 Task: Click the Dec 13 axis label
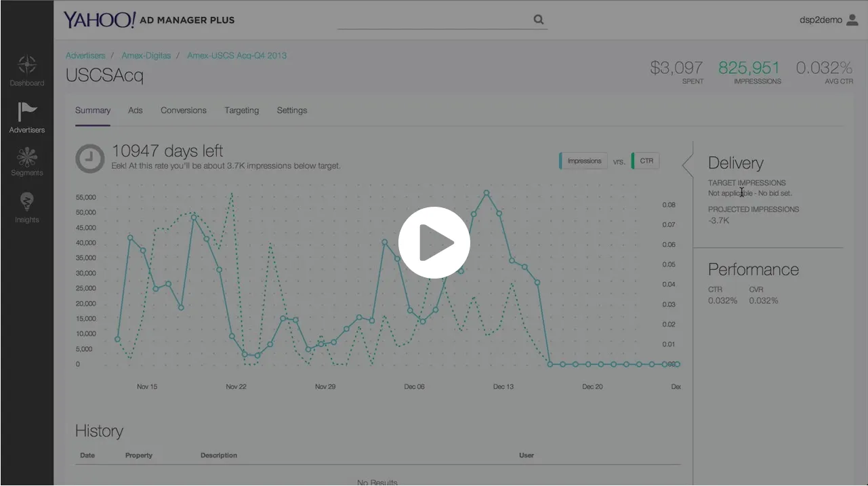(x=503, y=387)
